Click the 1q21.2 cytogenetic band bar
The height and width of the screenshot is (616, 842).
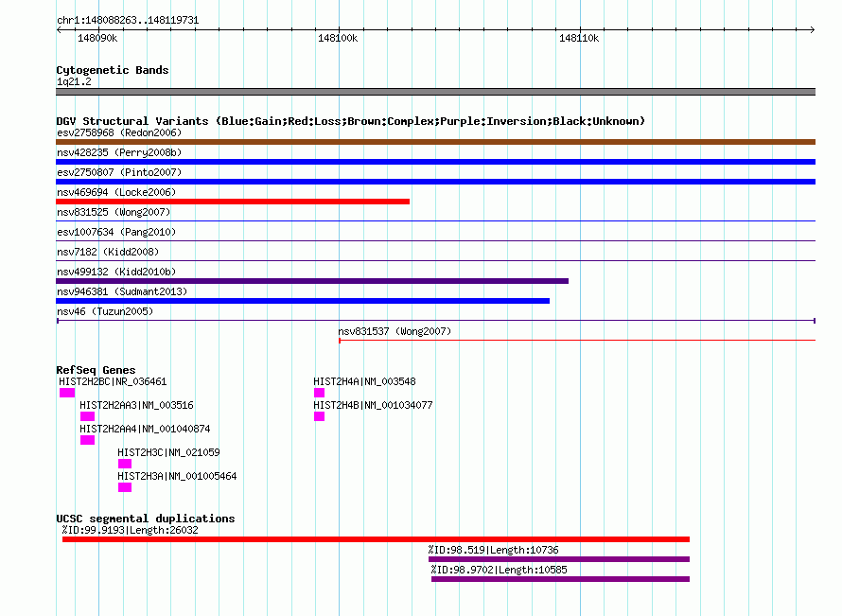435,92
